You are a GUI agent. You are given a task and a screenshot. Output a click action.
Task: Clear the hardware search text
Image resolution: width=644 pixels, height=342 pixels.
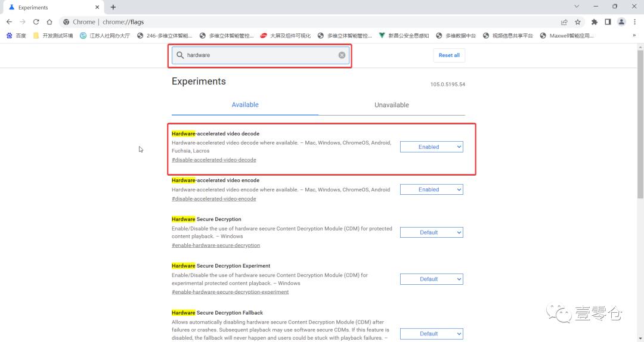pos(342,55)
